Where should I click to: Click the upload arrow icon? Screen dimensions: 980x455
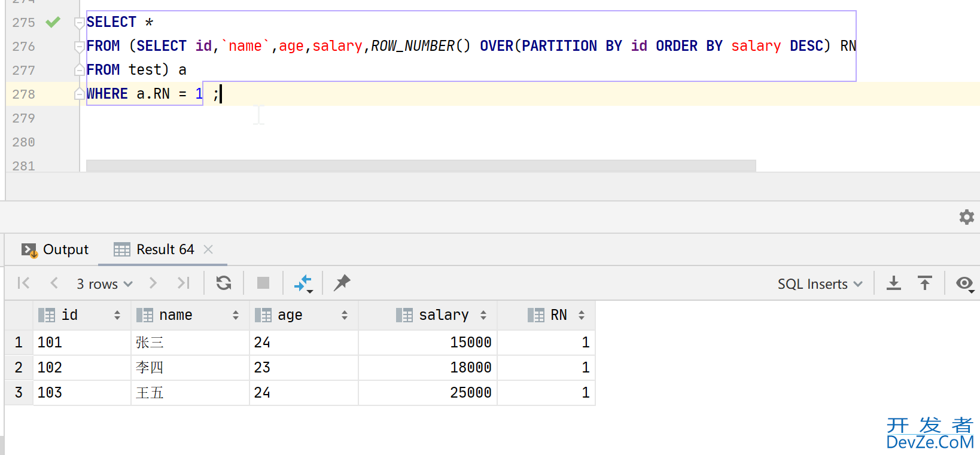[x=925, y=283]
